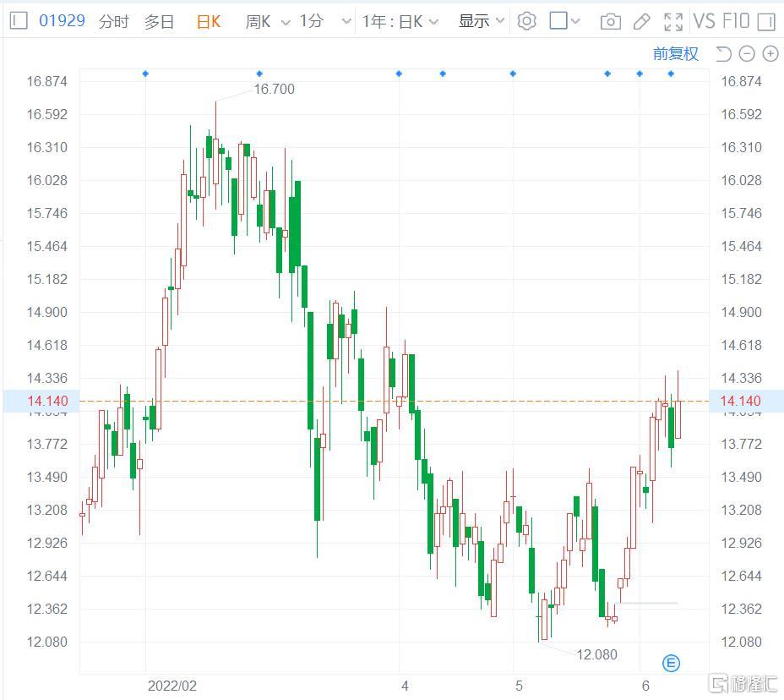Toggle the left sidebar panel

pyautogui.click(x=20, y=21)
